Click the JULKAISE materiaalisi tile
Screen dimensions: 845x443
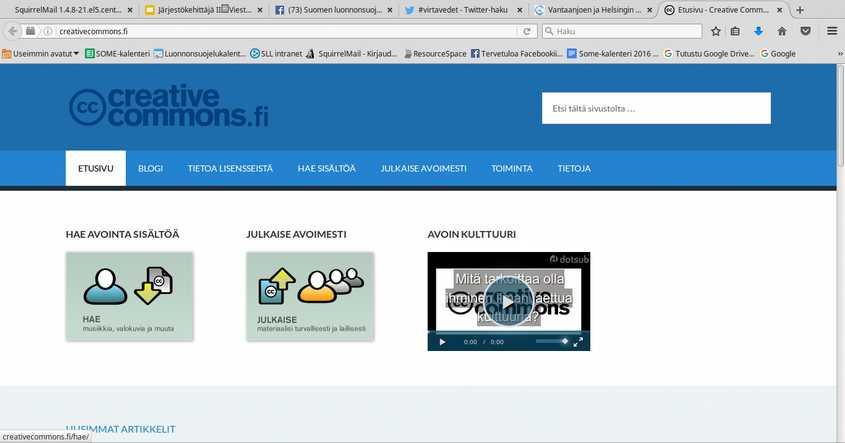[310, 296]
